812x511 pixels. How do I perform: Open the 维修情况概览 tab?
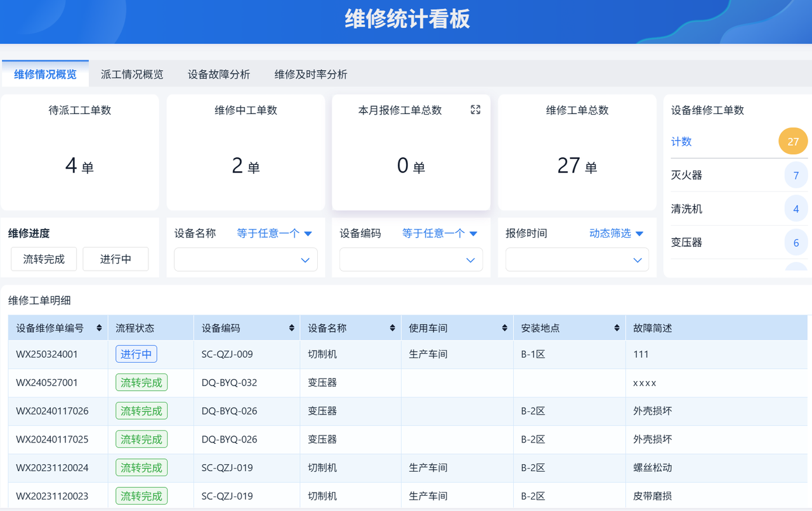pos(45,74)
